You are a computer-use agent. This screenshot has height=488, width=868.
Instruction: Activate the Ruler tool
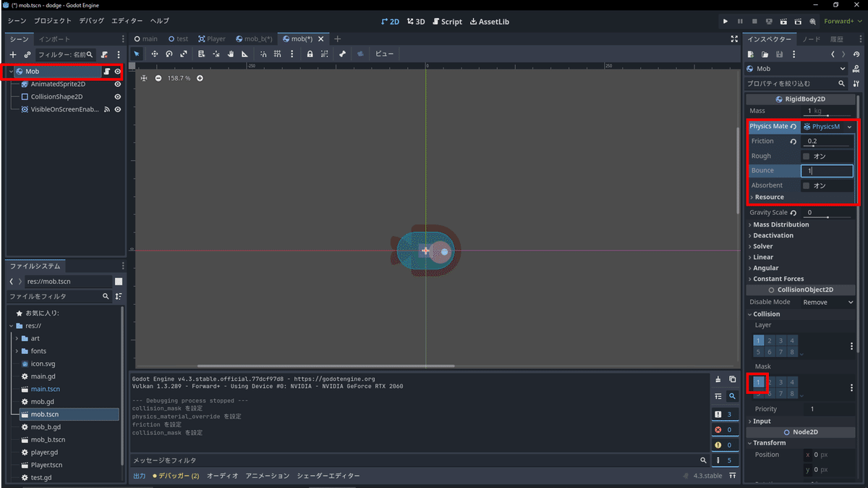(245, 54)
